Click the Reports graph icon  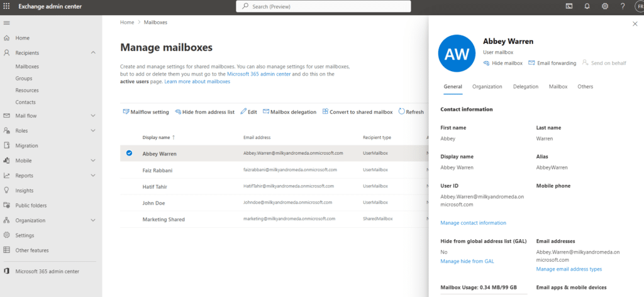[x=6, y=176]
